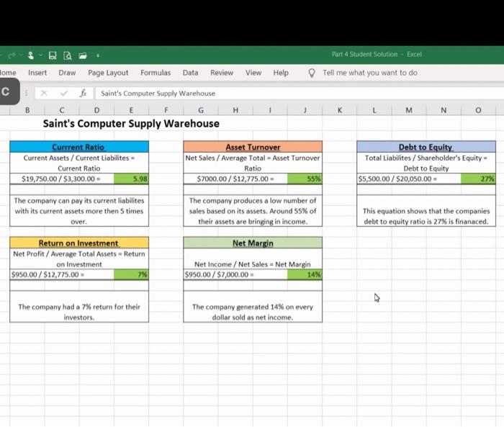Click the Open folder icon
The image size is (504, 427).
tap(83, 55)
